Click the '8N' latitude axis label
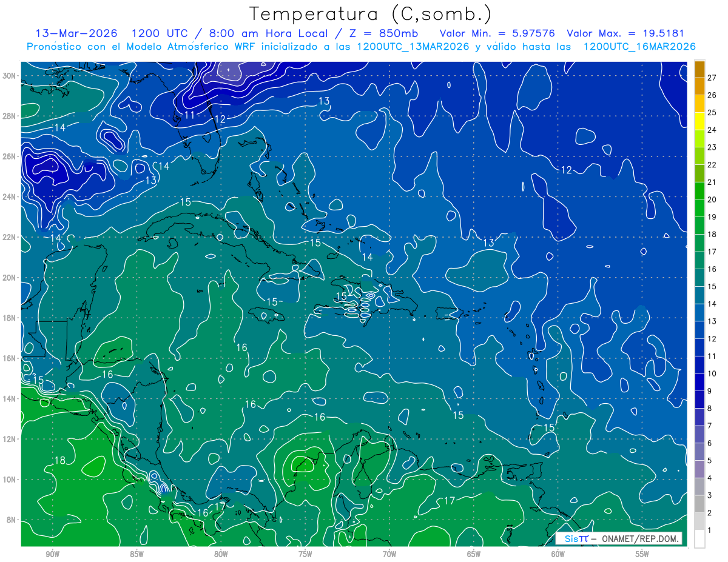This screenshot has height=562, width=728. click(x=12, y=520)
